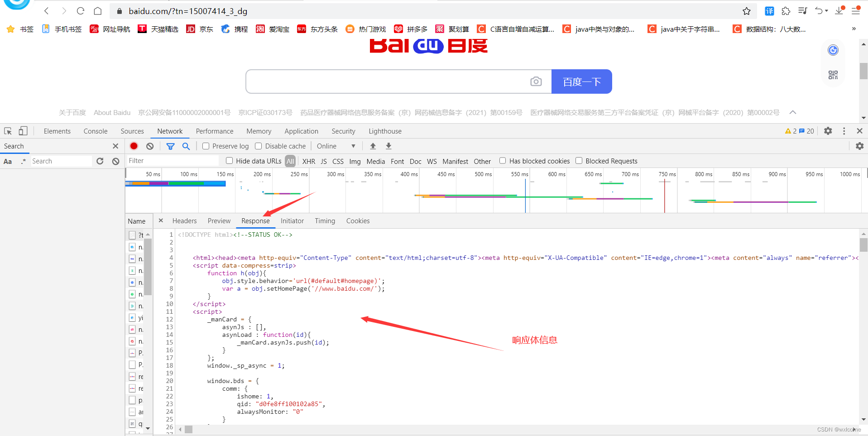
Task: Open the browser main menu icon
Action: 856,11
